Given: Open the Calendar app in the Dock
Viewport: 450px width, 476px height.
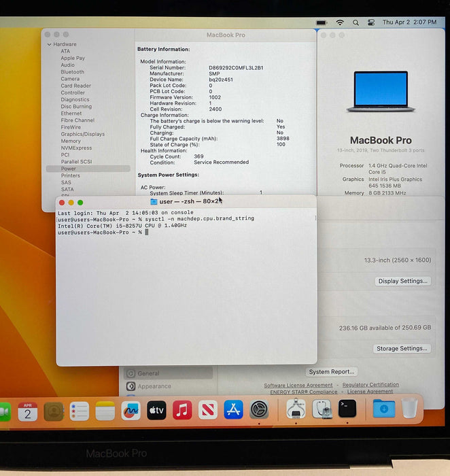Looking at the screenshot, I should point(28,411).
